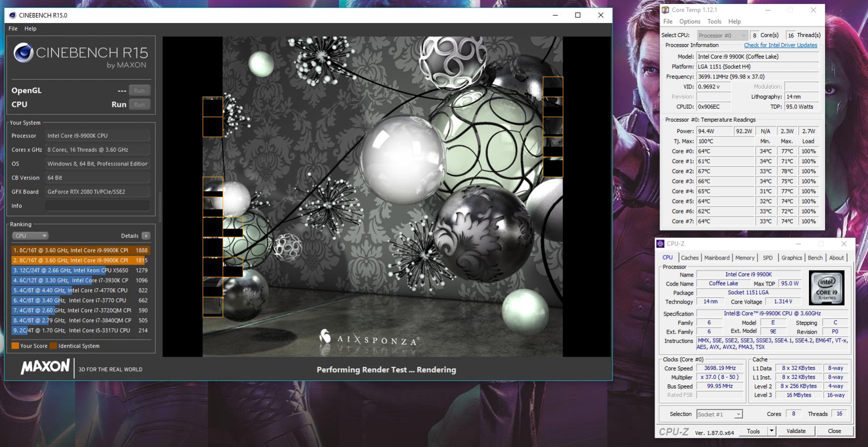Click the Intel Core i9 X-series badge
868x447 pixels.
pyautogui.click(x=826, y=288)
